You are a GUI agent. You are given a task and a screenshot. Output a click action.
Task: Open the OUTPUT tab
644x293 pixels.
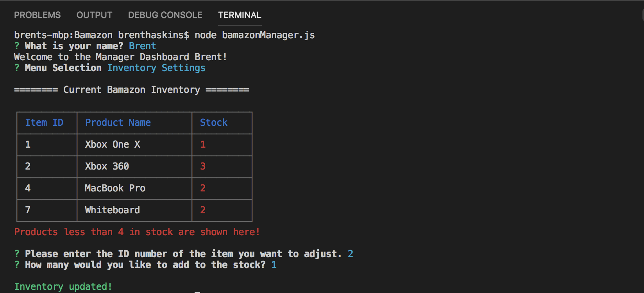click(94, 15)
